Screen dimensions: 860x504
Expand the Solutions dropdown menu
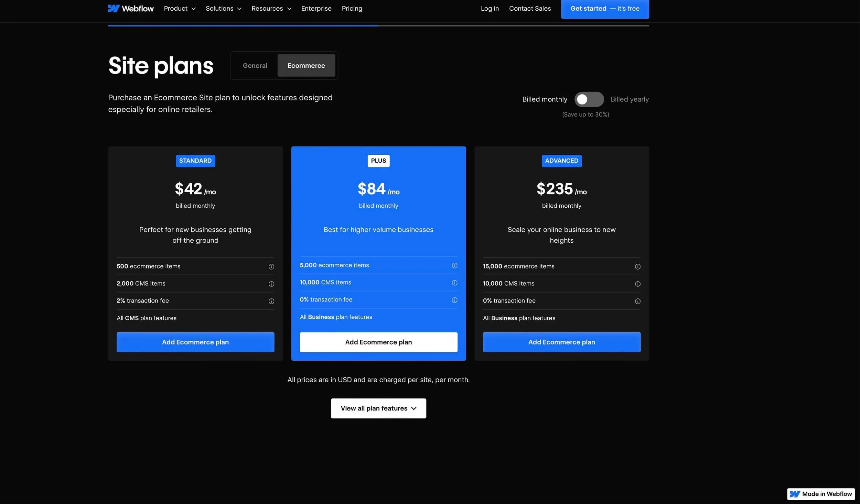(223, 9)
